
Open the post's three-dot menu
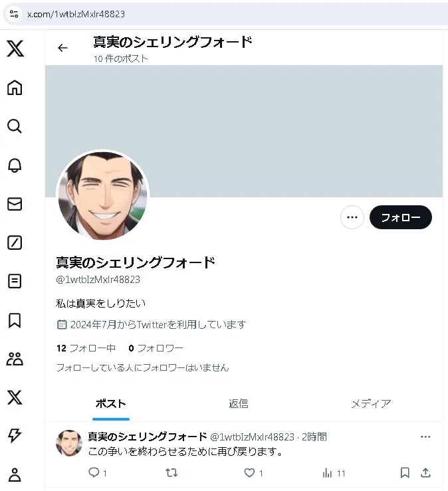(425, 437)
